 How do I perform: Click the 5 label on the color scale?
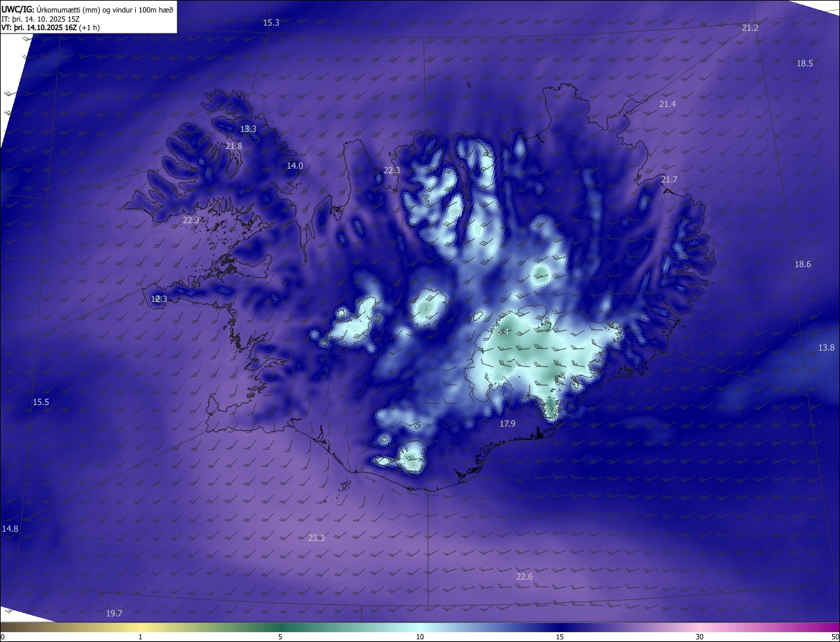pyautogui.click(x=280, y=637)
